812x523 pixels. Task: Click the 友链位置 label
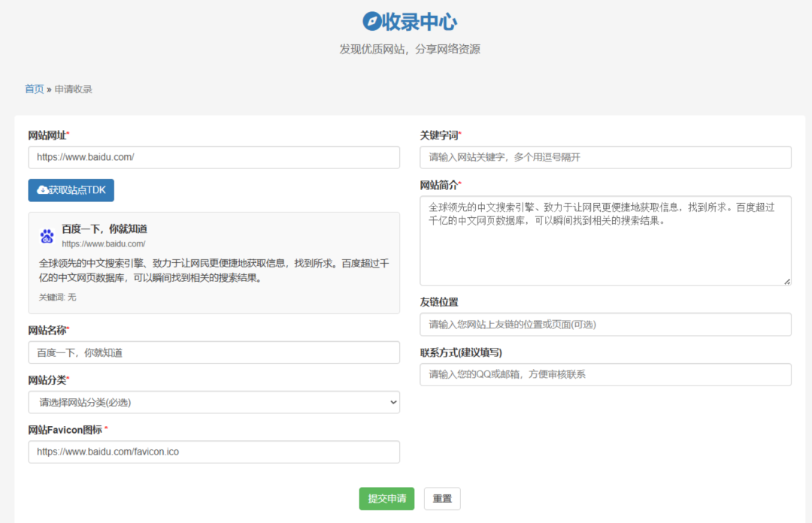[439, 302]
